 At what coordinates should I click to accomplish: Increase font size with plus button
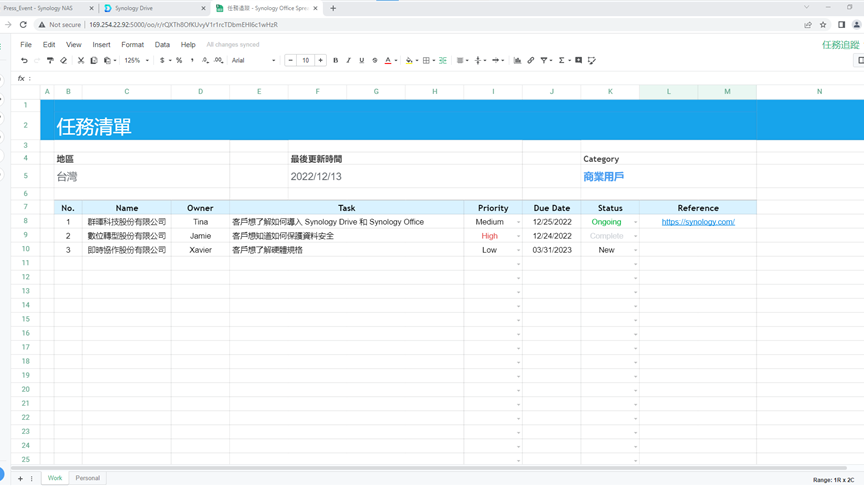321,61
